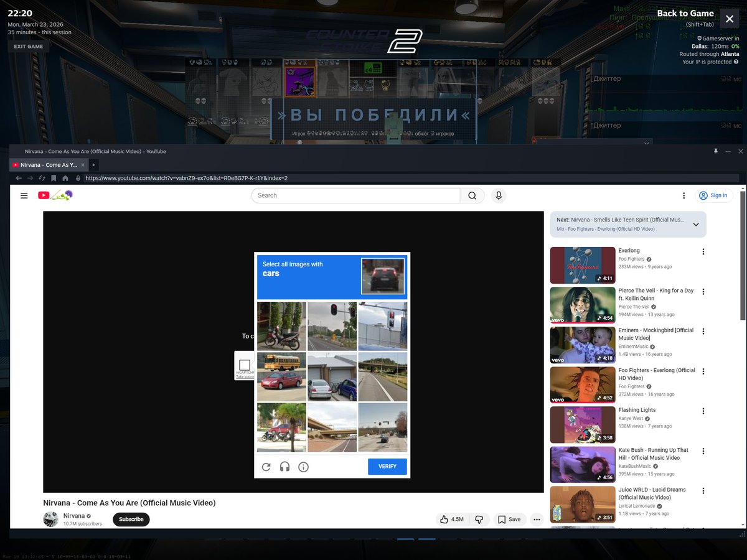Select the captcha tile with the palm tree
The height and width of the screenshot is (560, 747).
click(281, 427)
